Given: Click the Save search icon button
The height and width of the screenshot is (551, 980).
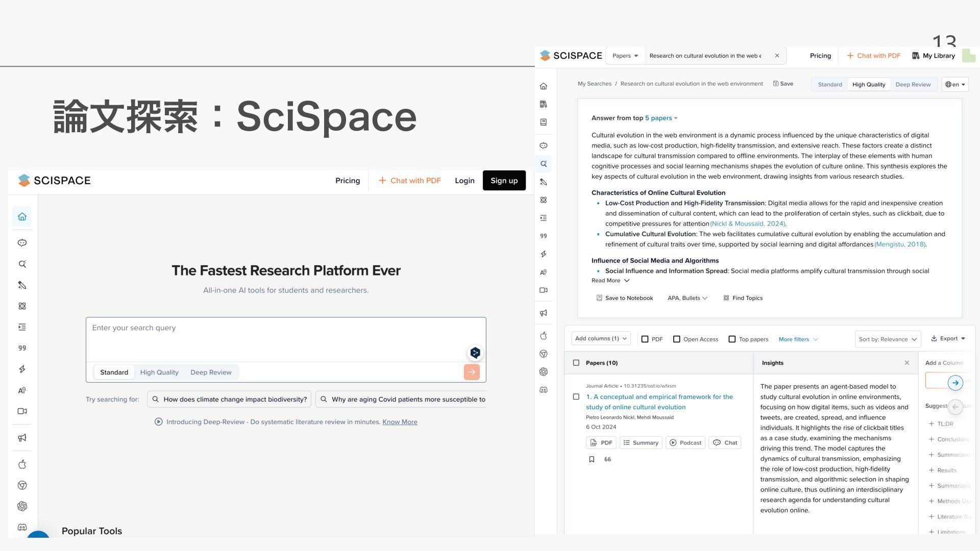Looking at the screenshot, I should click(x=783, y=84).
